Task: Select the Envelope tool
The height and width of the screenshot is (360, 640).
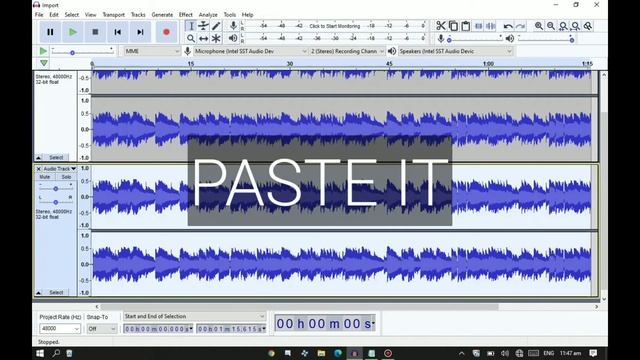Action: point(203,26)
